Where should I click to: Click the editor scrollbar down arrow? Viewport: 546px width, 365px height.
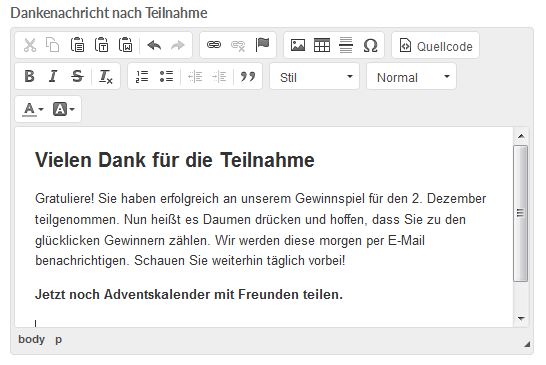tap(521, 318)
